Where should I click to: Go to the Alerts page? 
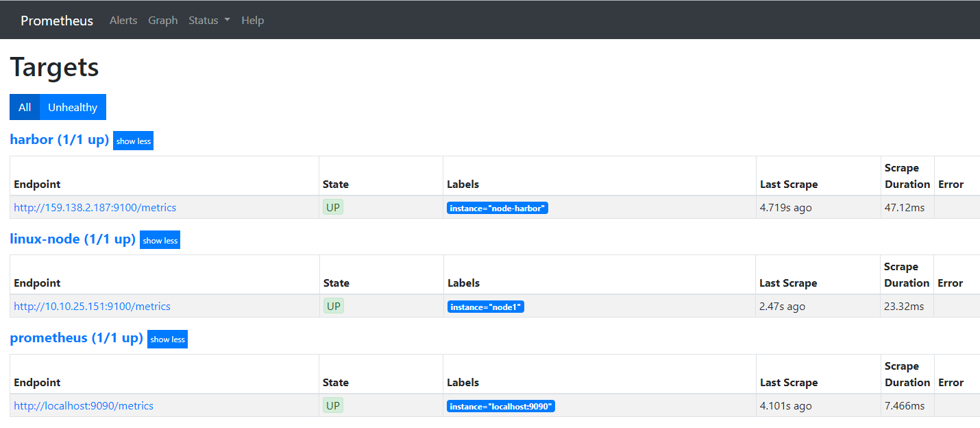click(123, 21)
